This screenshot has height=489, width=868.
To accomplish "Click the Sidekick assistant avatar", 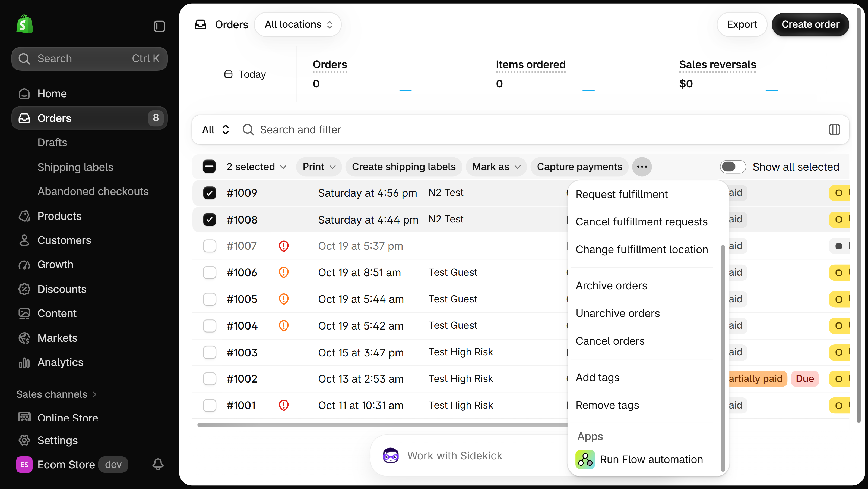I will coord(391,455).
